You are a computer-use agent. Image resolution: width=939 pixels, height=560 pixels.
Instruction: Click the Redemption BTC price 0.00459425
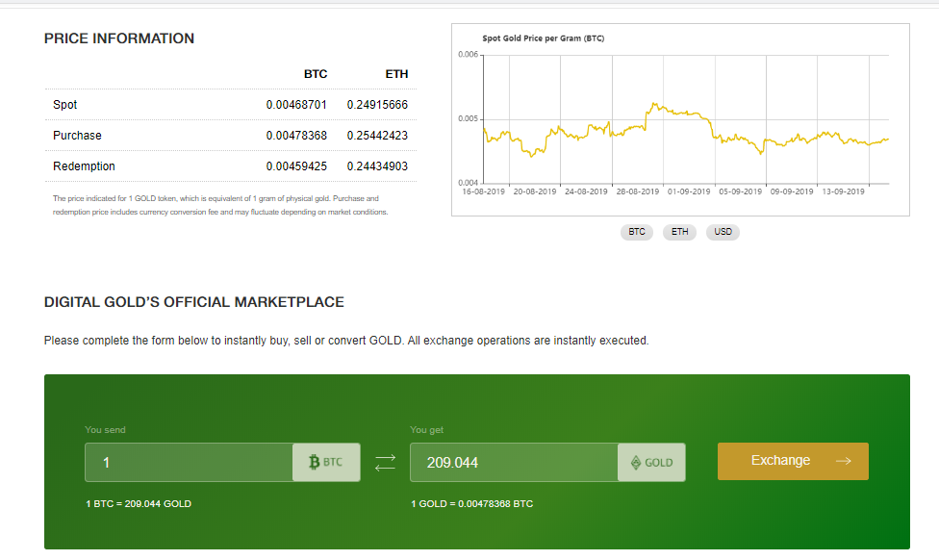(x=296, y=166)
